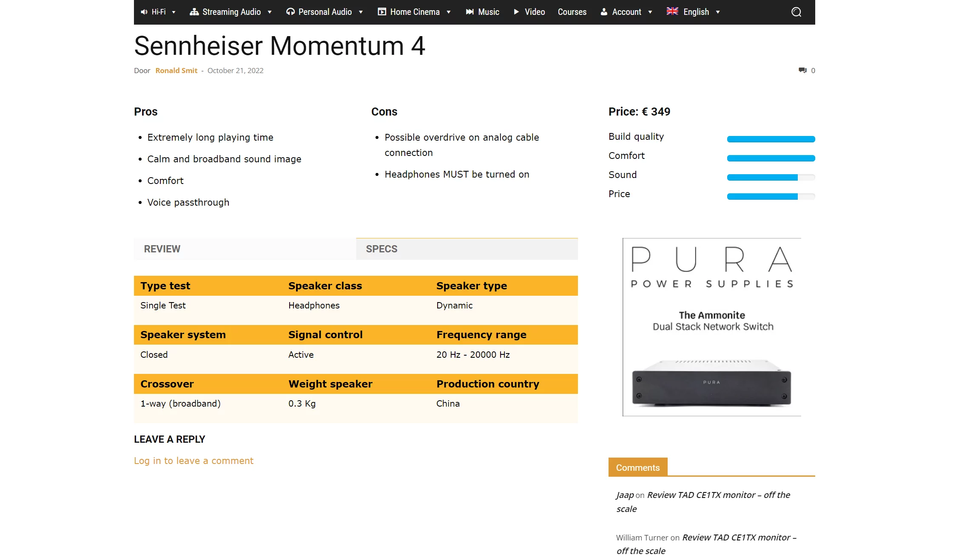Image resolution: width=953 pixels, height=560 pixels.
Task: Open the Courses page
Action: tap(572, 12)
